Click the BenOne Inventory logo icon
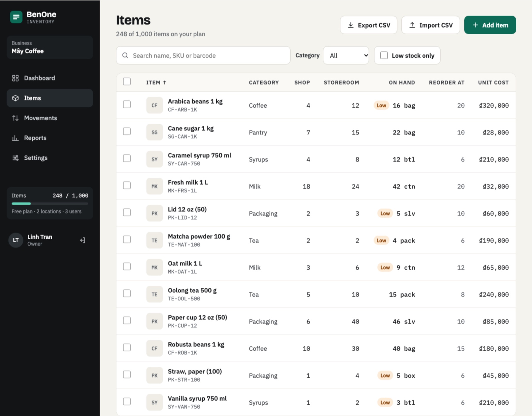The height and width of the screenshot is (416, 532). (16, 17)
